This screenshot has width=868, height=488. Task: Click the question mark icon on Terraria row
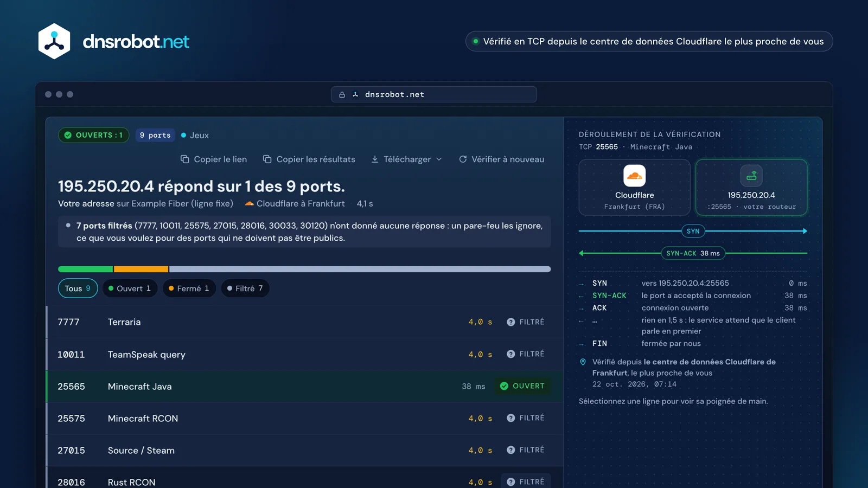pos(510,322)
